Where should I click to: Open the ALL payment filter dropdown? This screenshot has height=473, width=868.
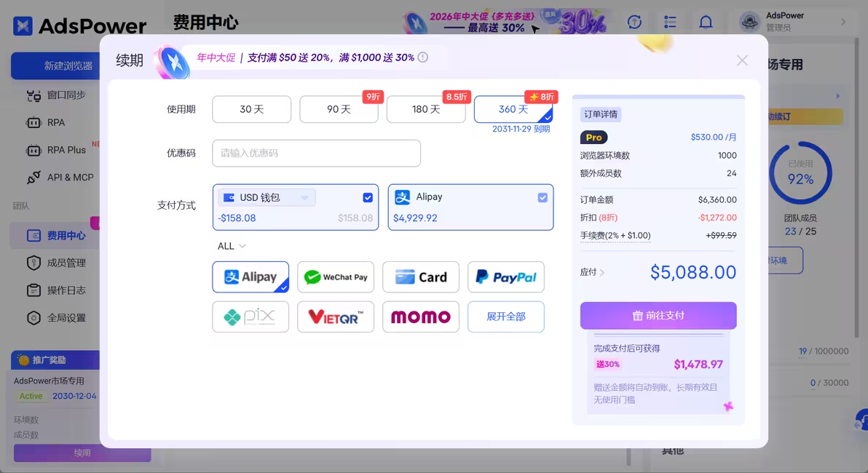[x=232, y=246]
